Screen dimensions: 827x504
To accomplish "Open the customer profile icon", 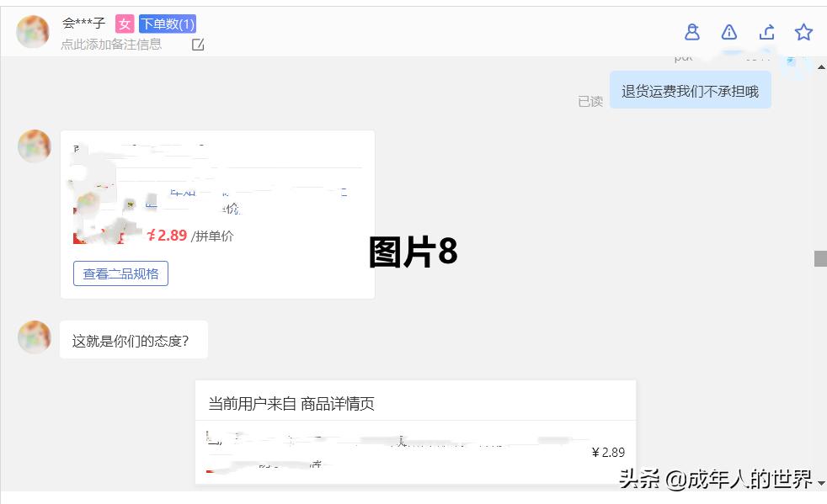I will click(x=691, y=32).
